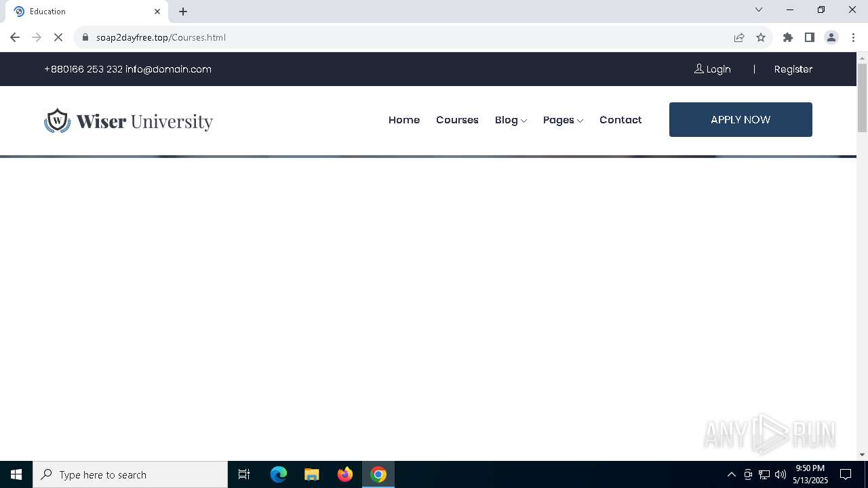This screenshot has width=868, height=488.
Task: Click the page vertical scrollbar thumb
Action: tap(862, 98)
